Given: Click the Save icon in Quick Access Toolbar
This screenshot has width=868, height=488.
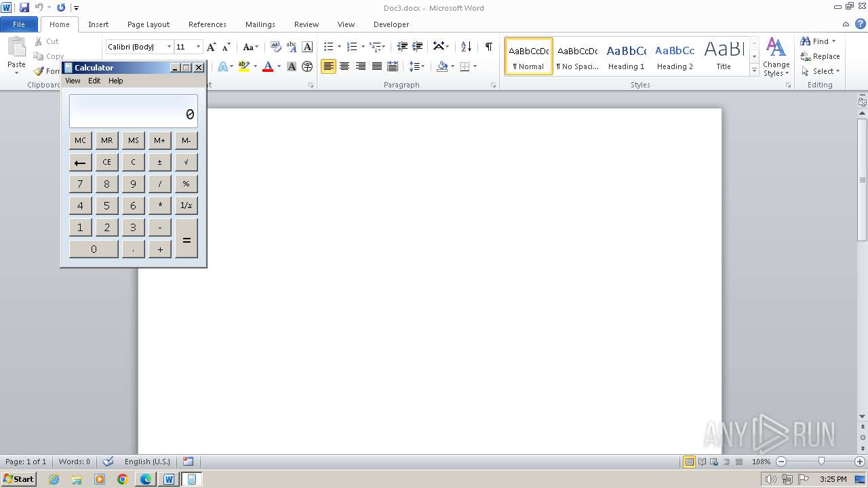Looking at the screenshot, I should [x=24, y=7].
